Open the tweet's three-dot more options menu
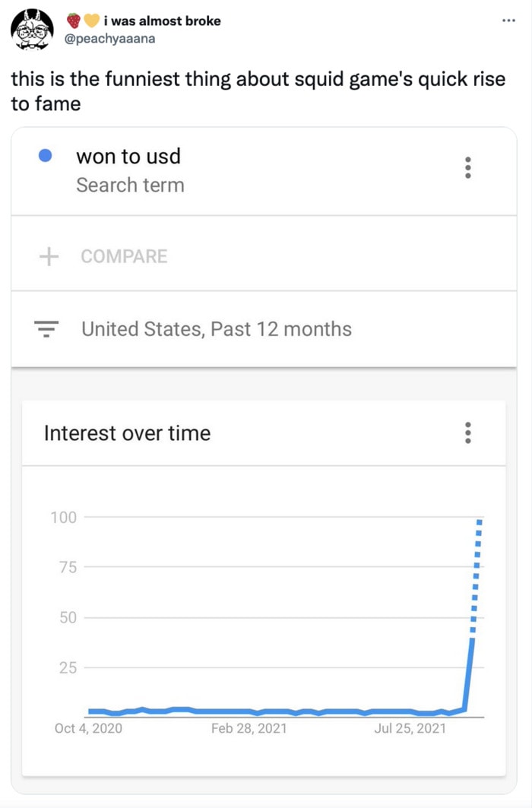This screenshot has height=808, width=532. pos(508,21)
